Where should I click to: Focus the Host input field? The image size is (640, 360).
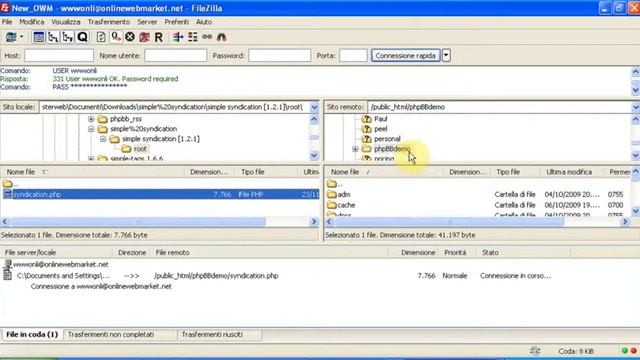click(x=59, y=55)
